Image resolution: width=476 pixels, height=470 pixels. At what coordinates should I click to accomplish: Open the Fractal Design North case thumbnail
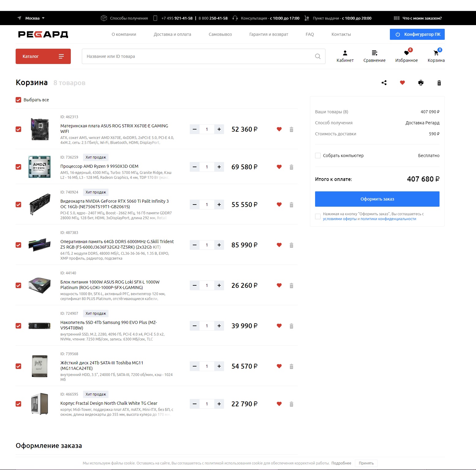pyautogui.click(x=40, y=404)
